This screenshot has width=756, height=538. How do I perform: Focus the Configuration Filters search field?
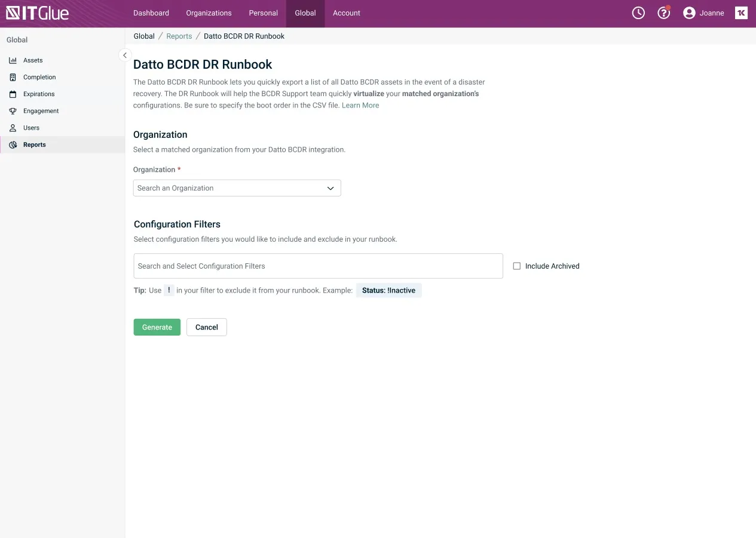(x=318, y=266)
